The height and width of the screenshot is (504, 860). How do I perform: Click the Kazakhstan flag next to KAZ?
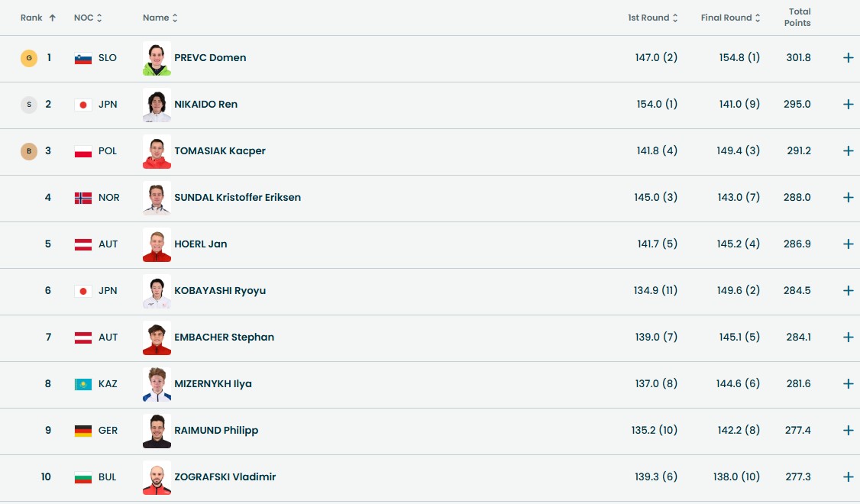pos(83,384)
